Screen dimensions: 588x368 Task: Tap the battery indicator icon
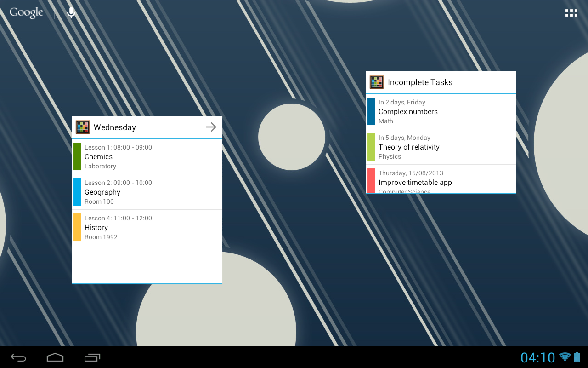coord(578,357)
